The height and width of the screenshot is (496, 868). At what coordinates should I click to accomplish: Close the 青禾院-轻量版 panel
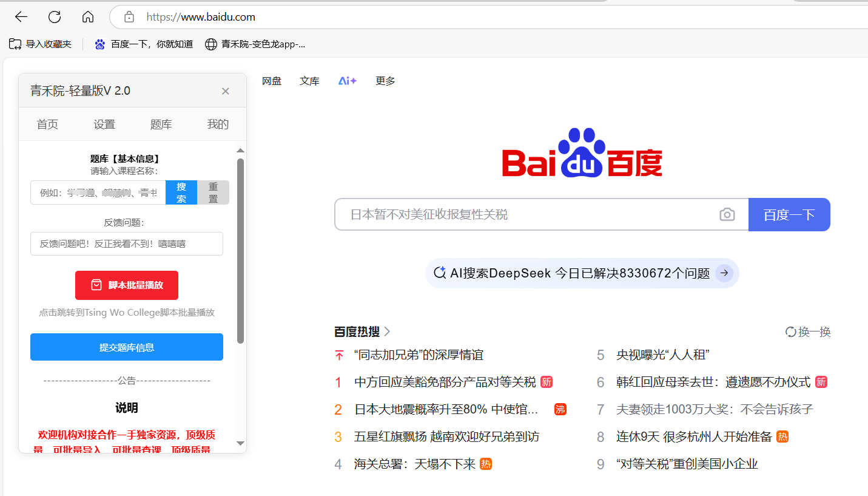pyautogui.click(x=225, y=91)
